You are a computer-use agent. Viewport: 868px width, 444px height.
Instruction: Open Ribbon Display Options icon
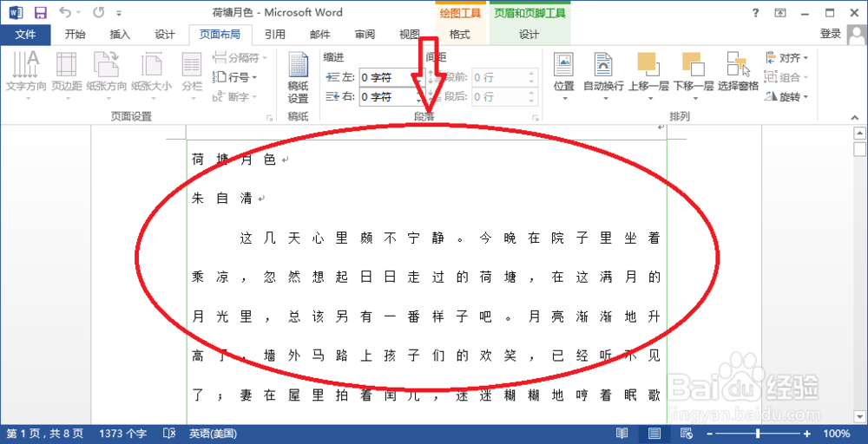[x=780, y=13]
